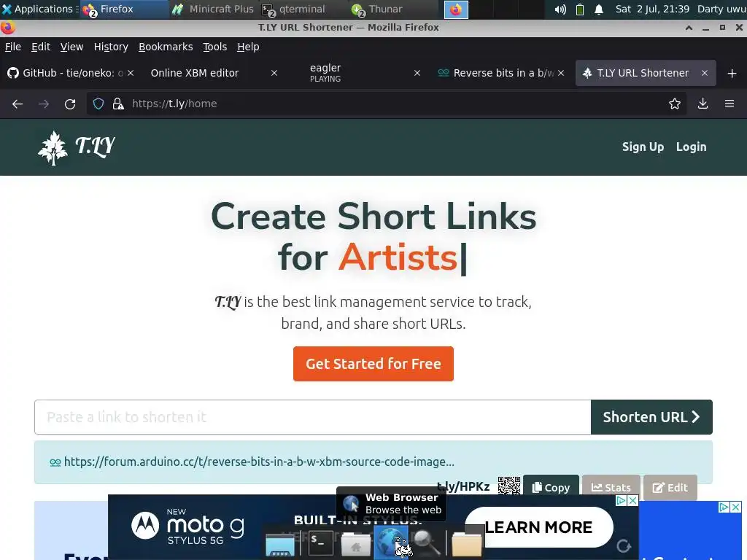747x560 pixels.
Task: Click LEARN MORE on moto g ad
Action: 538,527
